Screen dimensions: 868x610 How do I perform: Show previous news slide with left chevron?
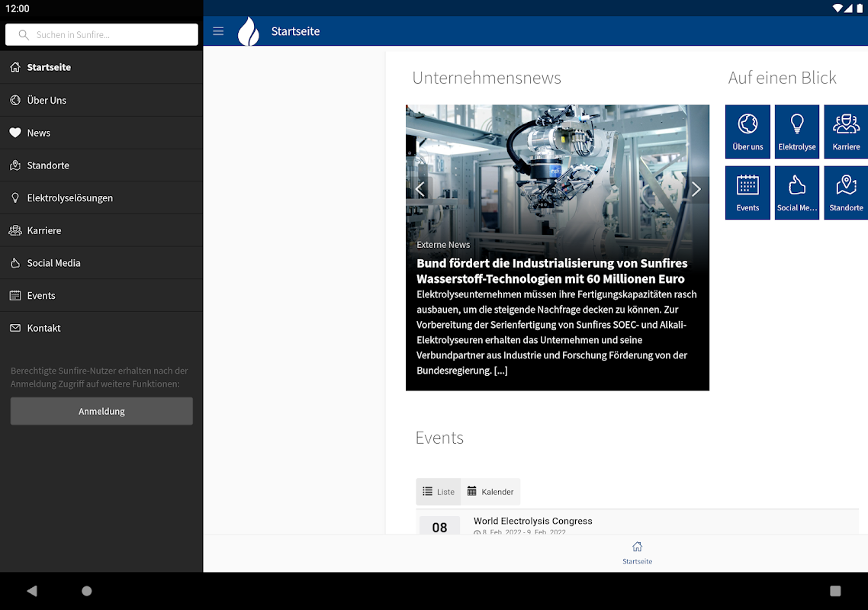tap(420, 189)
